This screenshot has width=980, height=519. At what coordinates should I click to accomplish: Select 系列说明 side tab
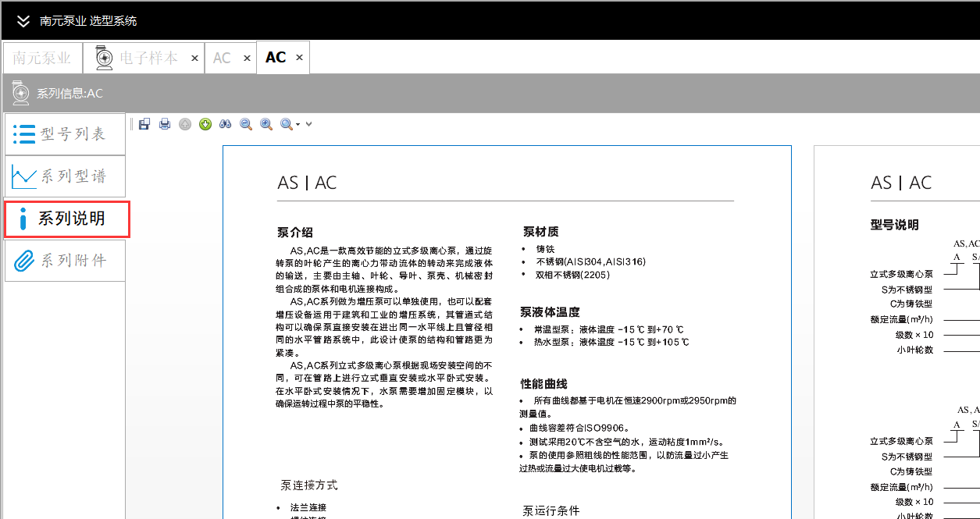tap(66, 219)
